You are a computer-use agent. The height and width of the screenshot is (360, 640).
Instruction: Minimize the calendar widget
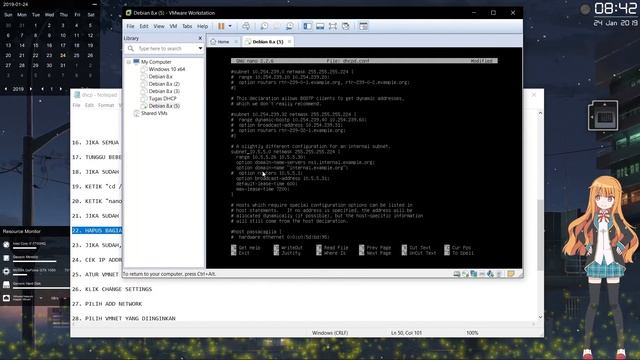coord(94,4)
